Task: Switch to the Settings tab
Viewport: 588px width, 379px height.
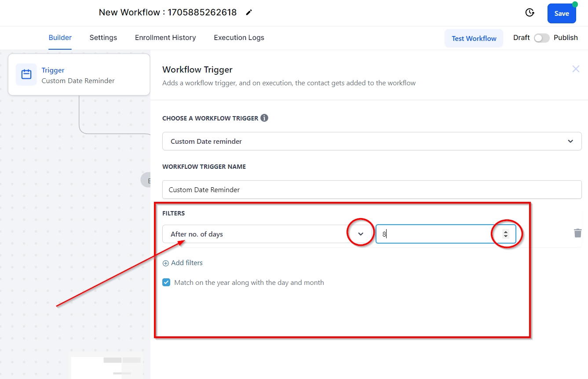Action: coord(103,37)
